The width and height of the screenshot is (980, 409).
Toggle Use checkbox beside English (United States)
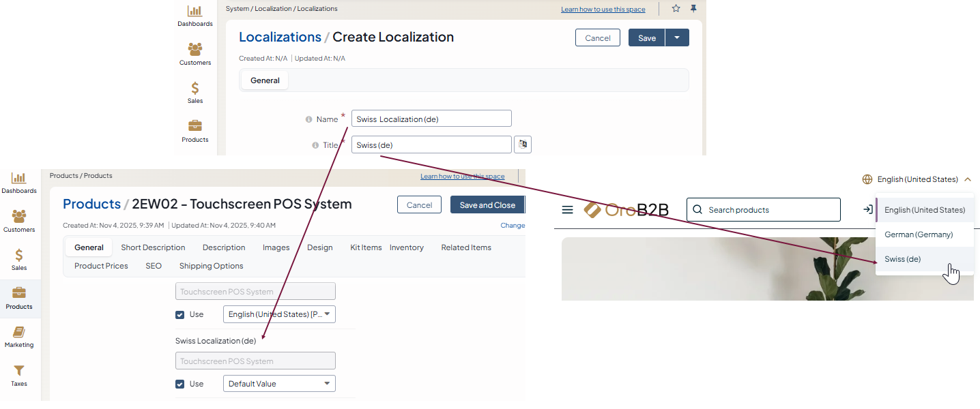tap(180, 314)
